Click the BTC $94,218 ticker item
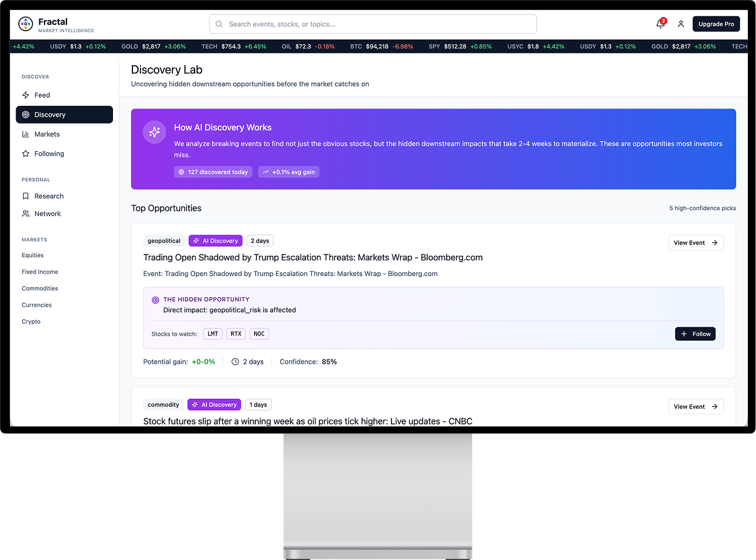The width and height of the screenshot is (756, 560). click(x=381, y=46)
